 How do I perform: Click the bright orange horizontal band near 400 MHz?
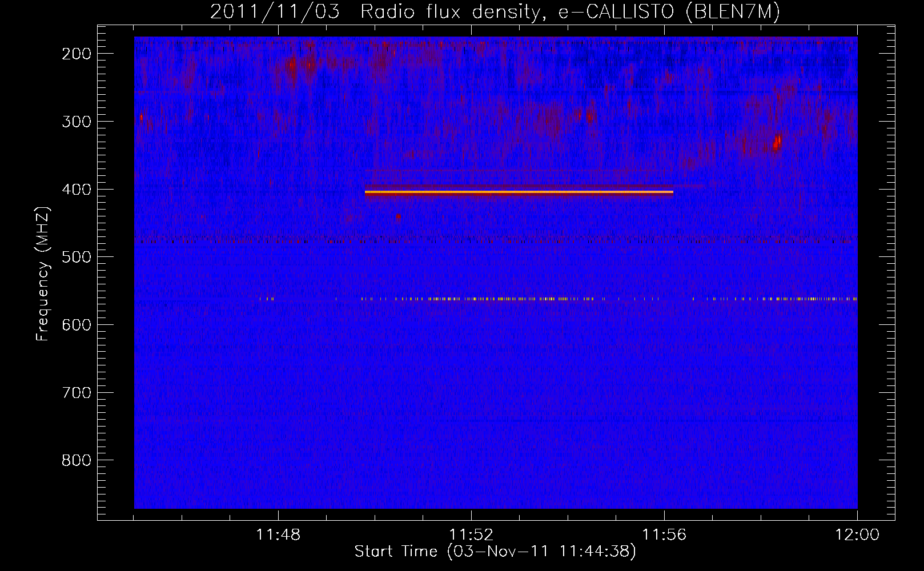[519, 192]
